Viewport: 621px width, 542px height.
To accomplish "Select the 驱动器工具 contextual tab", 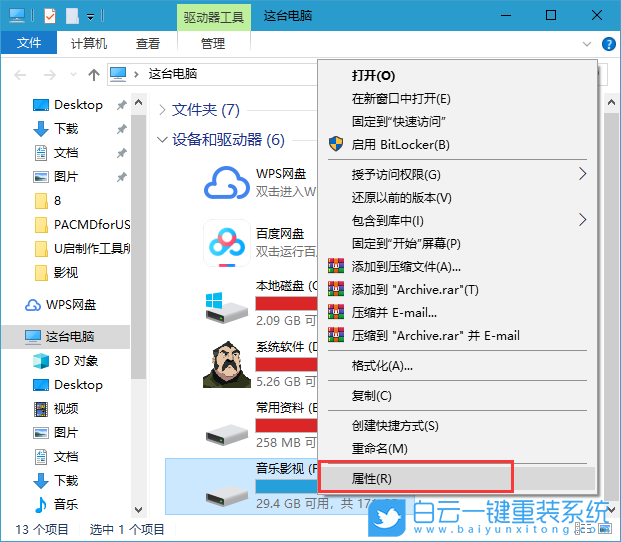I will pyautogui.click(x=213, y=17).
